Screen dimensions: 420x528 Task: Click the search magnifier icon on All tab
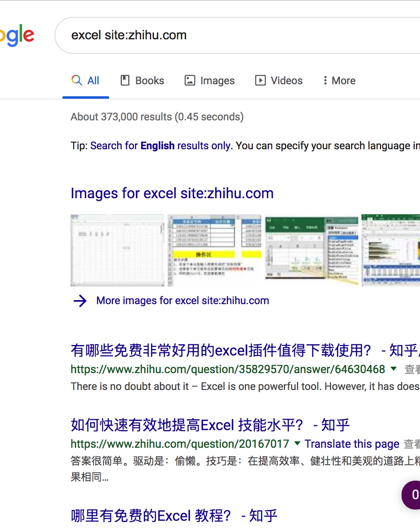click(77, 80)
